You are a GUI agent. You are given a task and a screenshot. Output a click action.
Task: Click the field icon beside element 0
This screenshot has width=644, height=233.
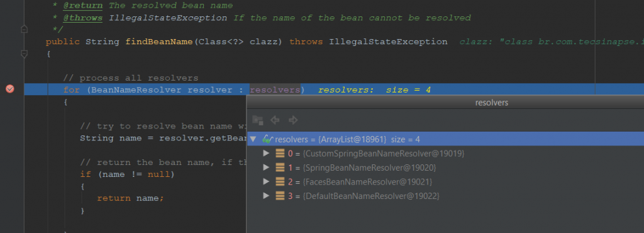[280, 154]
